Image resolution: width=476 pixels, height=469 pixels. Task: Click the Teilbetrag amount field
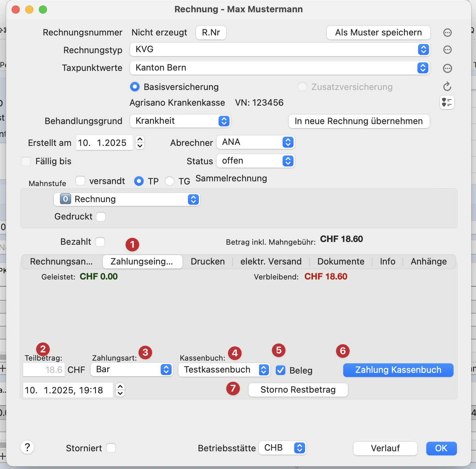[x=44, y=370]
